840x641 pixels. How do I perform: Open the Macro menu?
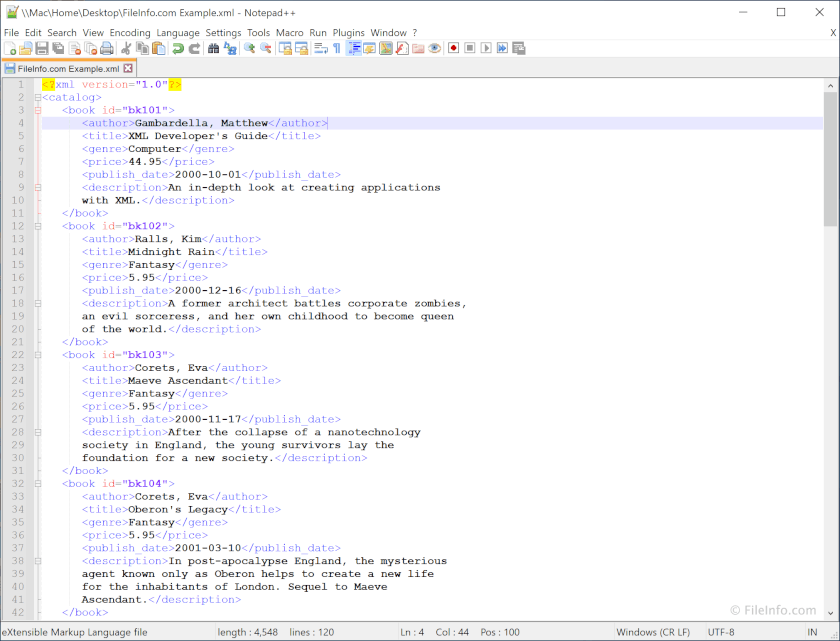pos(290,32)
